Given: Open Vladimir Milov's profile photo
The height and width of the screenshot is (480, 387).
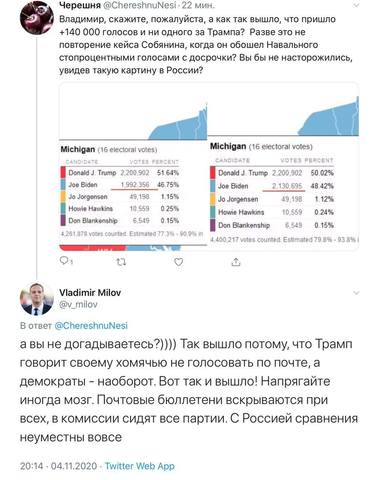Looking at the screenshot, I should point(36,299).
